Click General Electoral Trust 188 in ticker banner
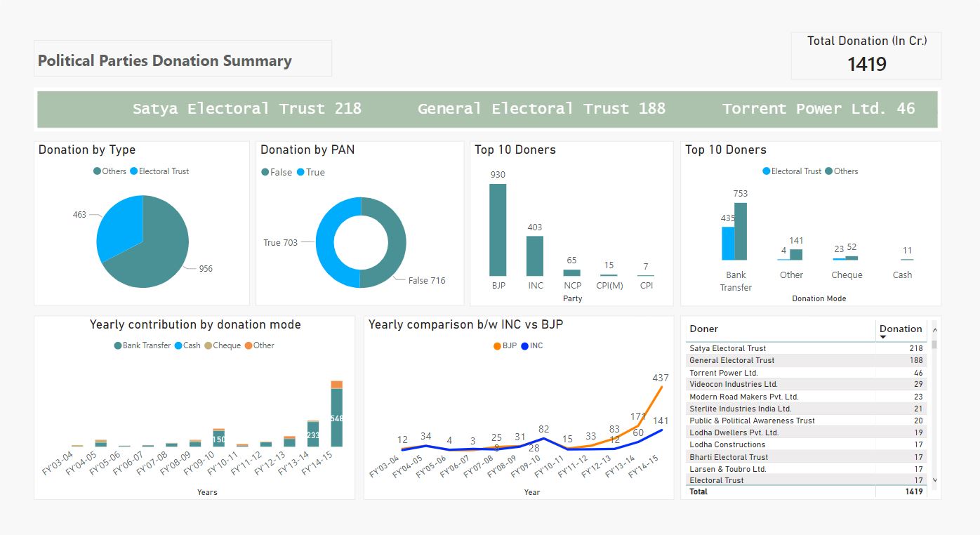980x535 pixels. tap(541, 109)
